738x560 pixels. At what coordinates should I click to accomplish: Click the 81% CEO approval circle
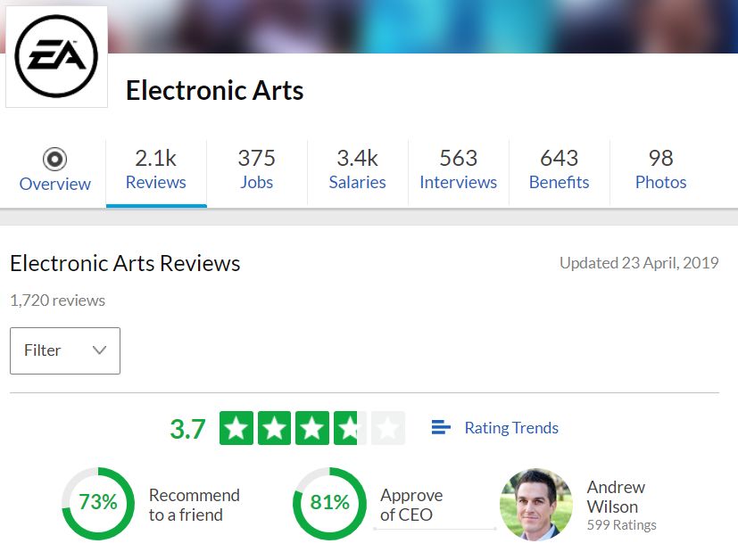coord(329,503)
